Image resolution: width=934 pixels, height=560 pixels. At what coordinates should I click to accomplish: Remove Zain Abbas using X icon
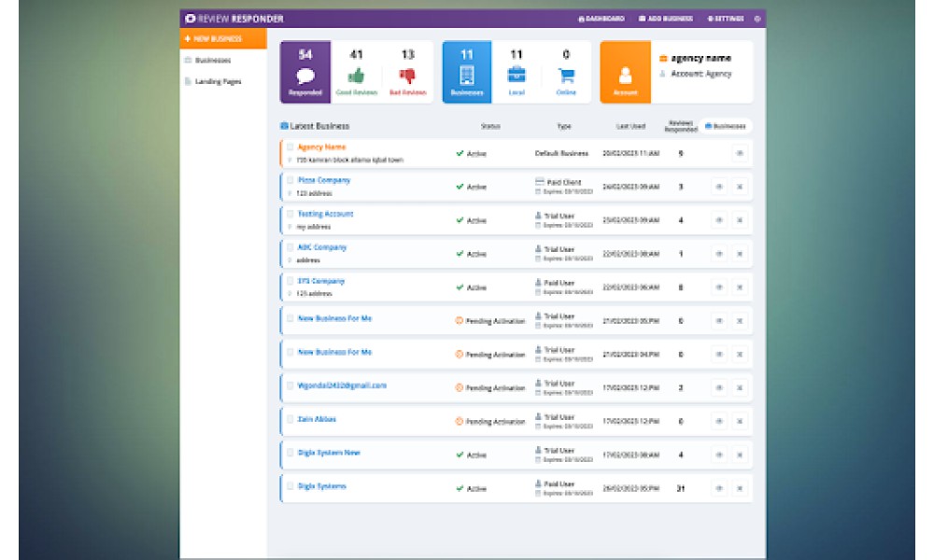739,421
